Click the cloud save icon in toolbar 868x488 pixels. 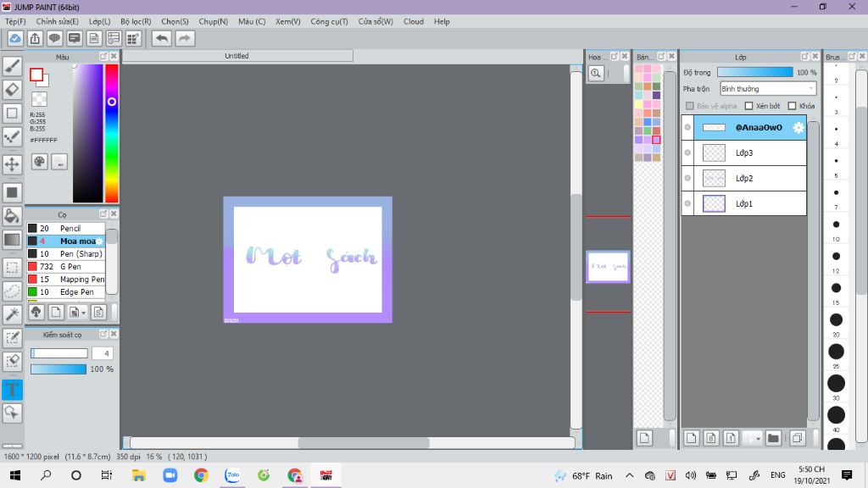[x=15, y=38]
